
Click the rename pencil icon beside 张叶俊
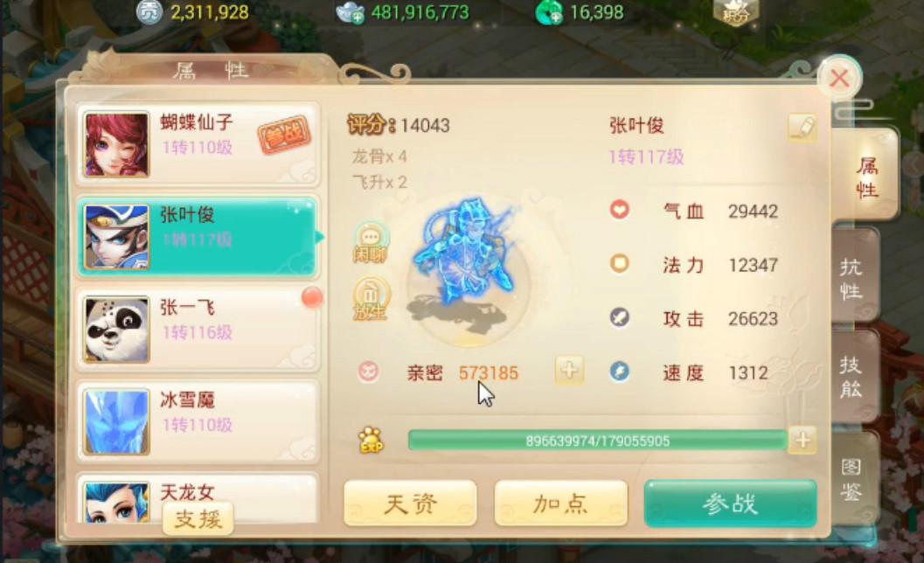tap(802, 128)
